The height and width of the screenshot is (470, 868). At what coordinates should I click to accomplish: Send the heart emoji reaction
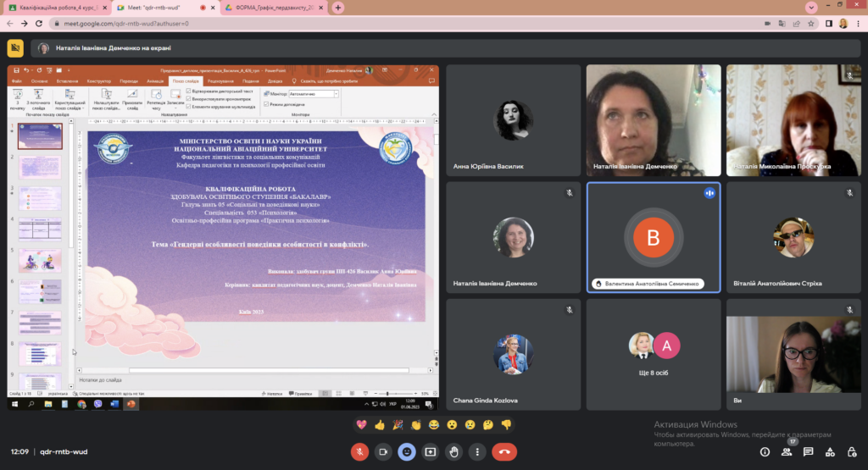[361, 424]
